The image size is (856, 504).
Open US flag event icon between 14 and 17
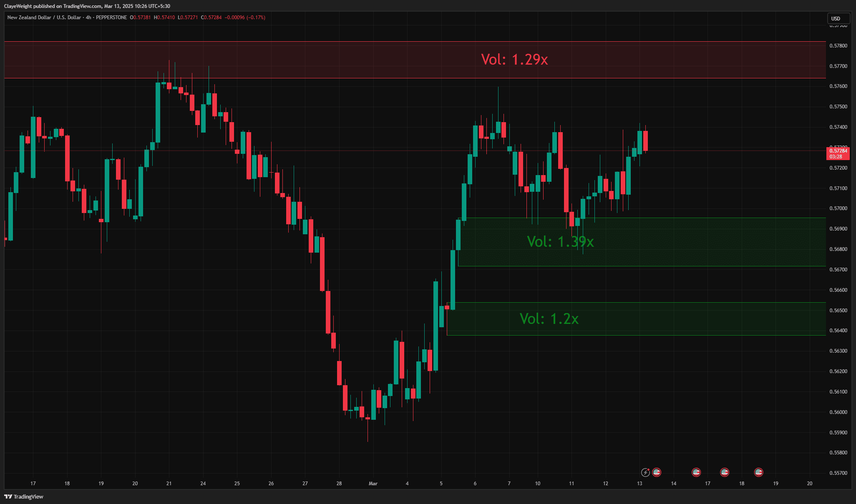pos(696,472)
